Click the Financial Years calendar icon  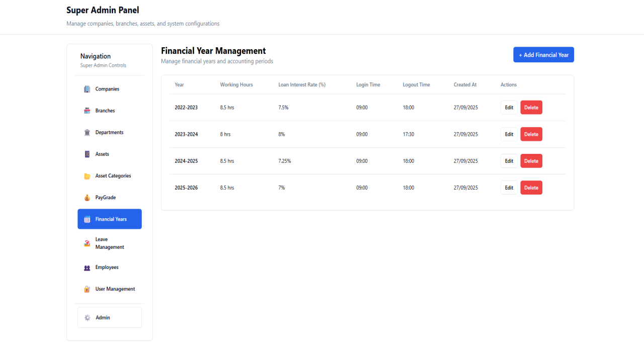coord(87,219)
